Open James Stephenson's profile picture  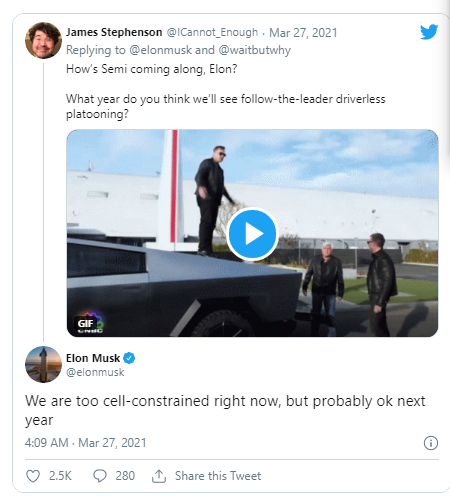[43, 41]
